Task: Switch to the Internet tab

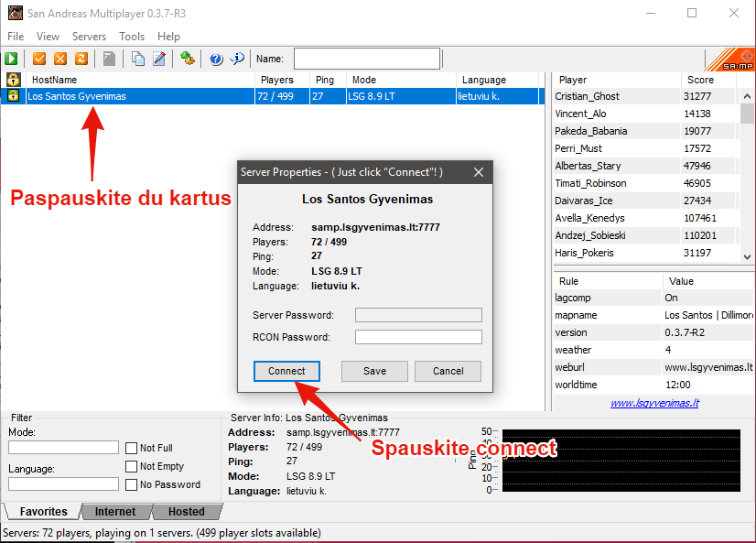Action: pyautogui.click(x=115, y=512)
